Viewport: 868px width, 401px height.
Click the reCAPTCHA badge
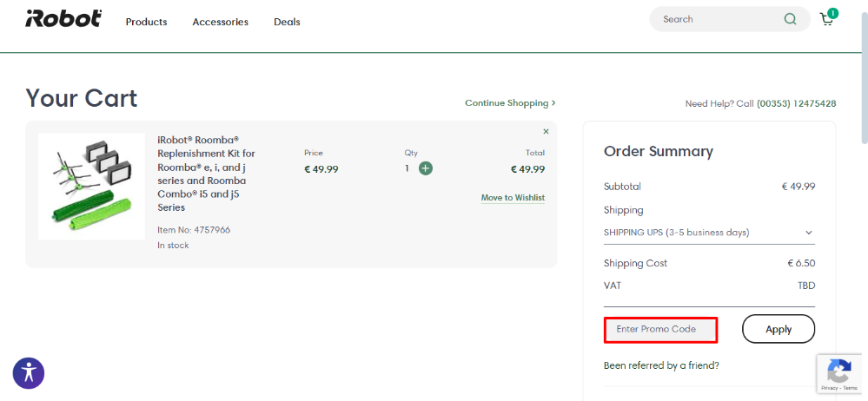click(840, 373)
